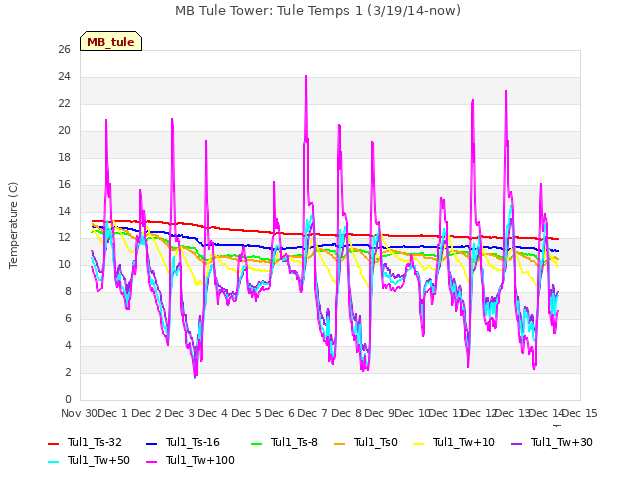Click the blue Tul1_Ts-16 legend swatch

151,443
